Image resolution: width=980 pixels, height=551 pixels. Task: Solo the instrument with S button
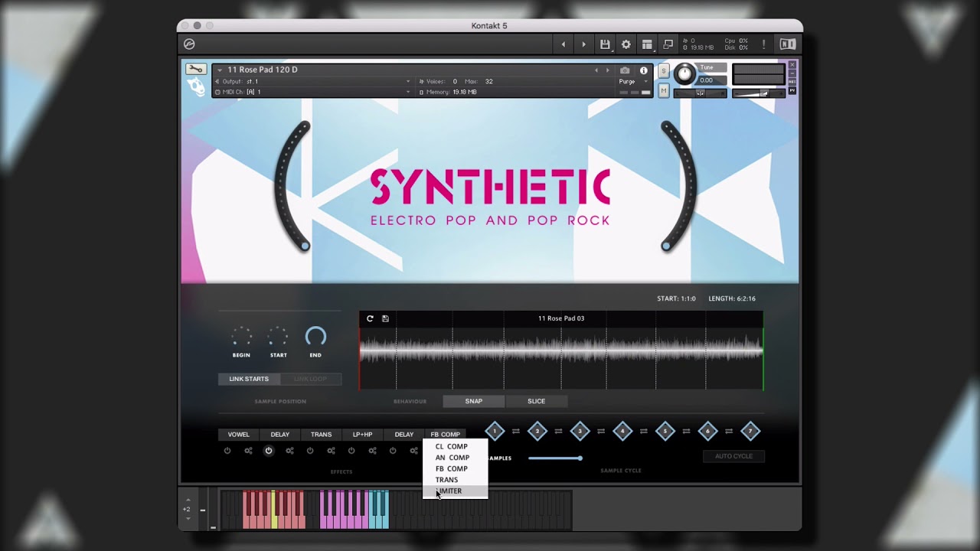click(x=664, y=71)
